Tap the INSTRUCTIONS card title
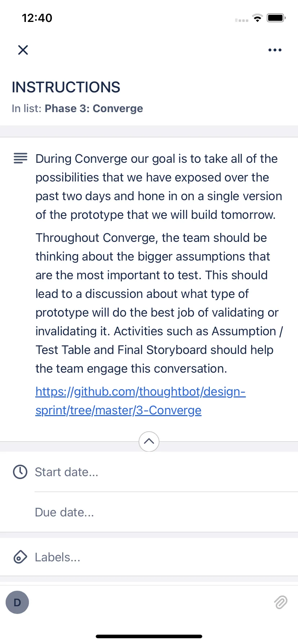This screenshot has height=644, width=298. [66, 87]
